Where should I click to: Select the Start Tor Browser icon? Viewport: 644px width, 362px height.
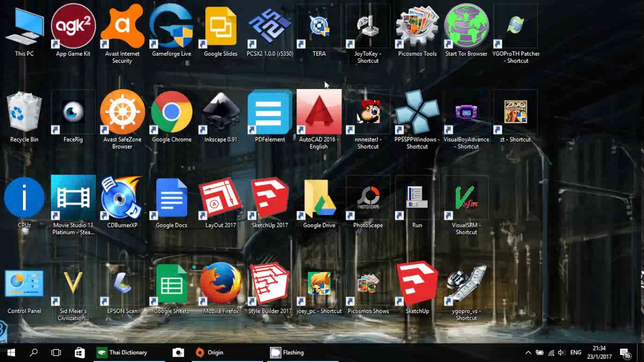(466, 30)
